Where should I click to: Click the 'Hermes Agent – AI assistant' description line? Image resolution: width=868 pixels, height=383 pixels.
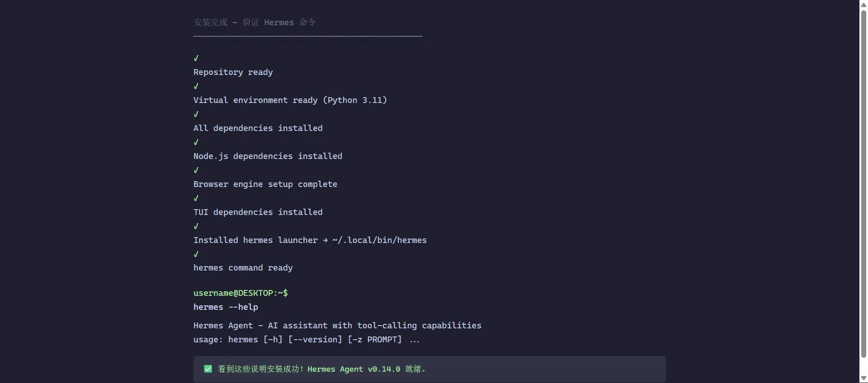click(337, 326)
